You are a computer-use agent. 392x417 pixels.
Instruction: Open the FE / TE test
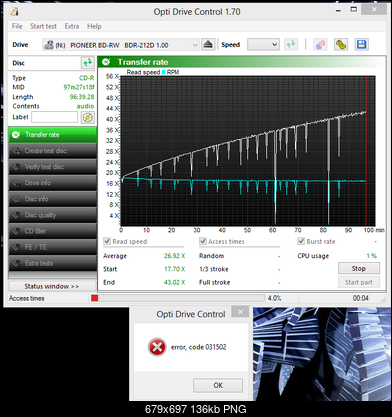pyautogui.click(x=53, y=247)
